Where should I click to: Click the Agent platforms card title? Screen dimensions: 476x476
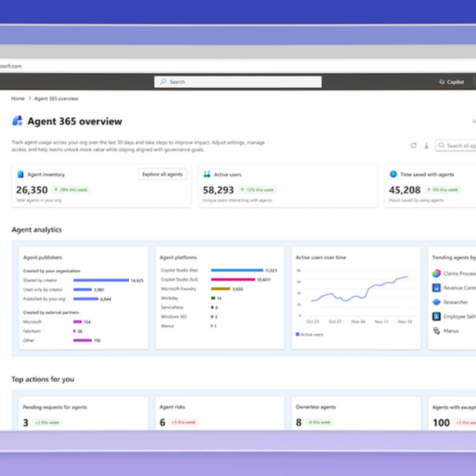coord(178,257)
